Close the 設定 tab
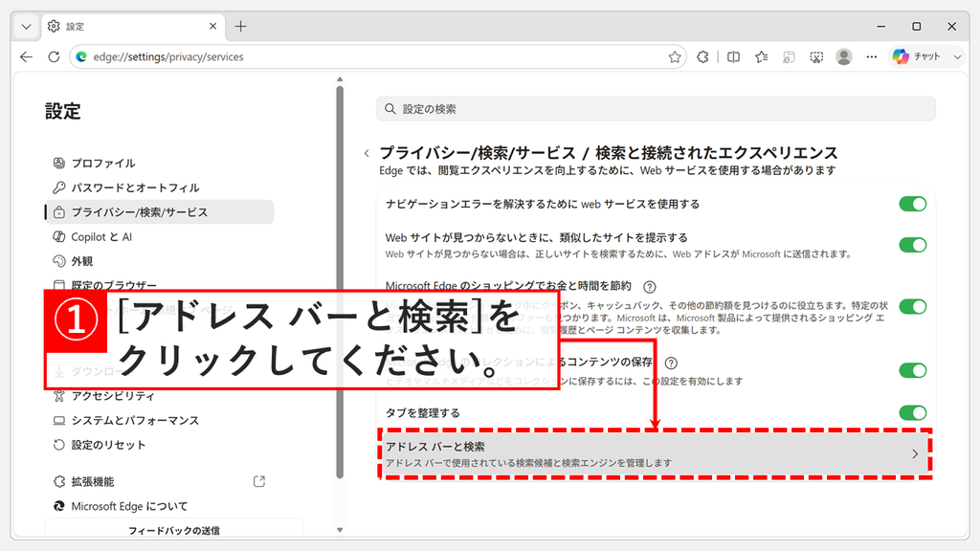The height and width of the screenshot is (551, 980). pos(212,26)
